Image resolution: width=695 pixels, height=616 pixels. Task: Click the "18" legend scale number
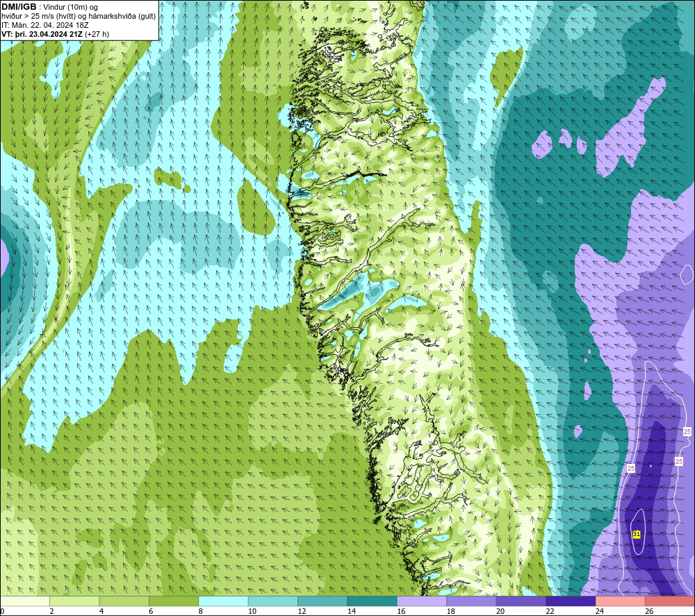451,611
